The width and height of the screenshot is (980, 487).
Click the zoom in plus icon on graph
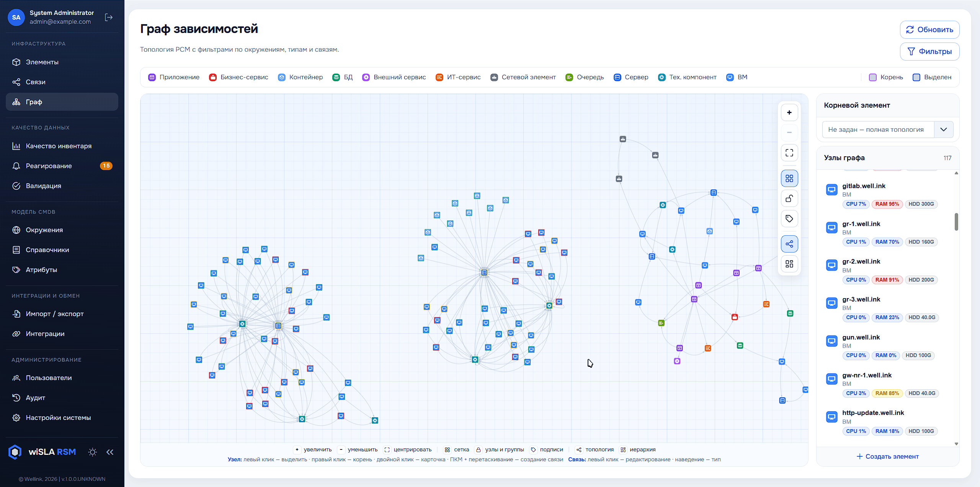click(x=789, y=113)
